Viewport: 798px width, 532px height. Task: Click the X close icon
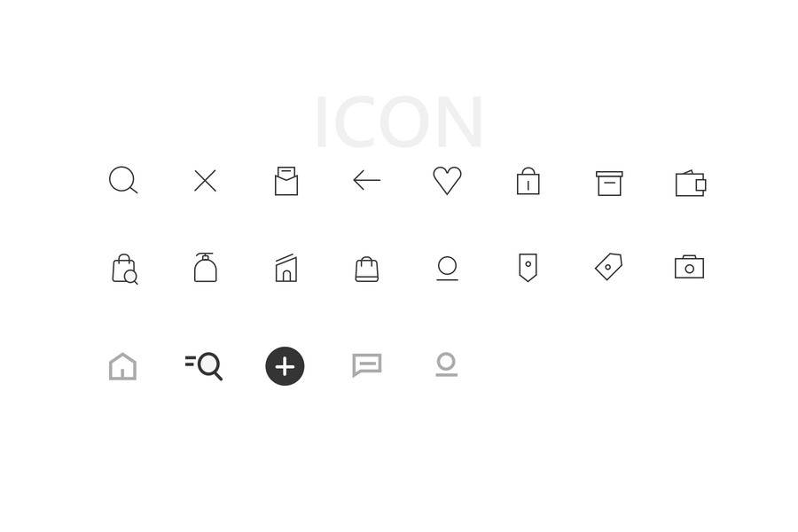click(205, 181)
